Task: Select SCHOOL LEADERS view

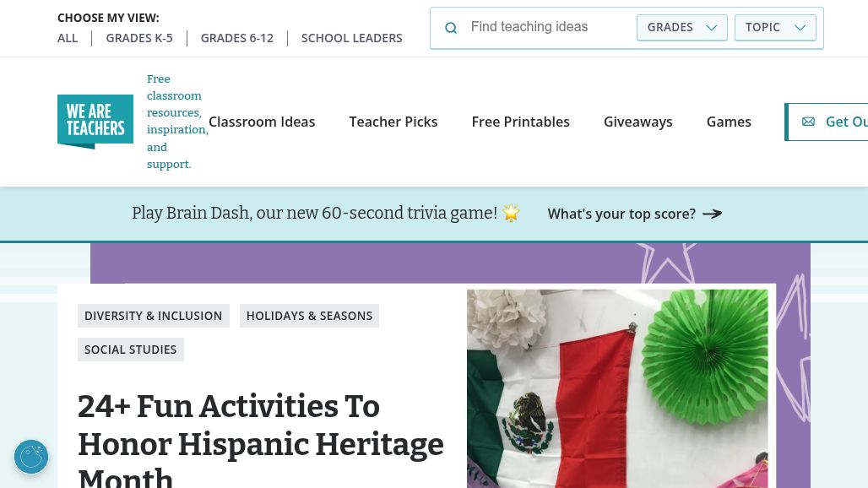Action: (351, 38)
